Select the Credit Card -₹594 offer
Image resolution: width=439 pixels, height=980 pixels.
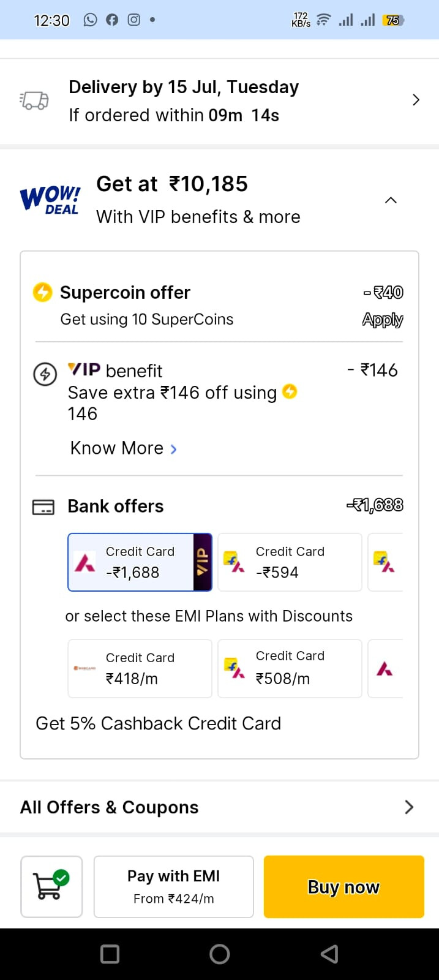click(290, 562)
